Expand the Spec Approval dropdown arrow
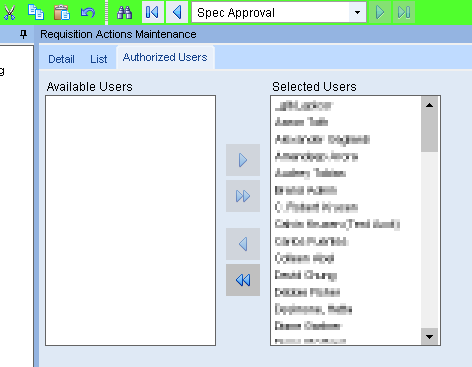472x367 pixels. click(357, 13)
